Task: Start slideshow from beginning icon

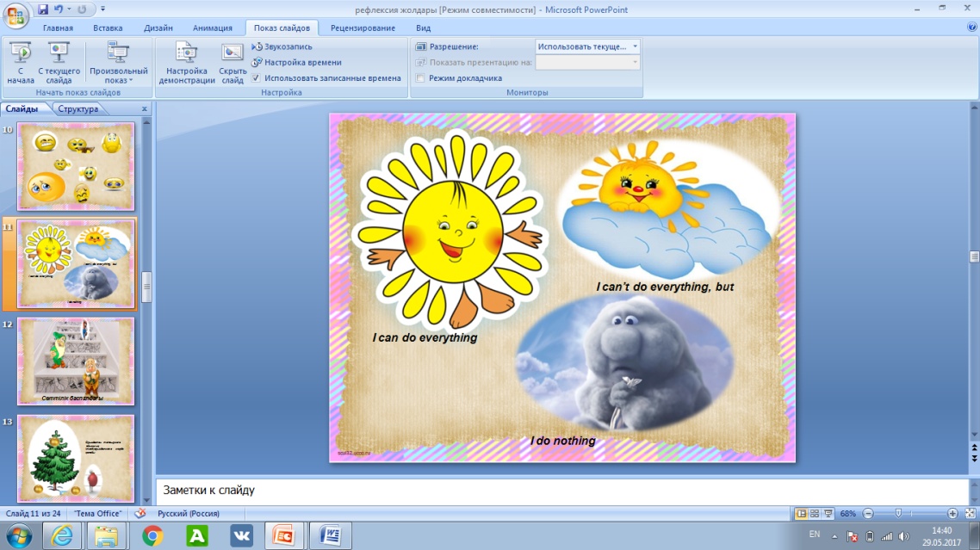Action: tap(21, 53)
